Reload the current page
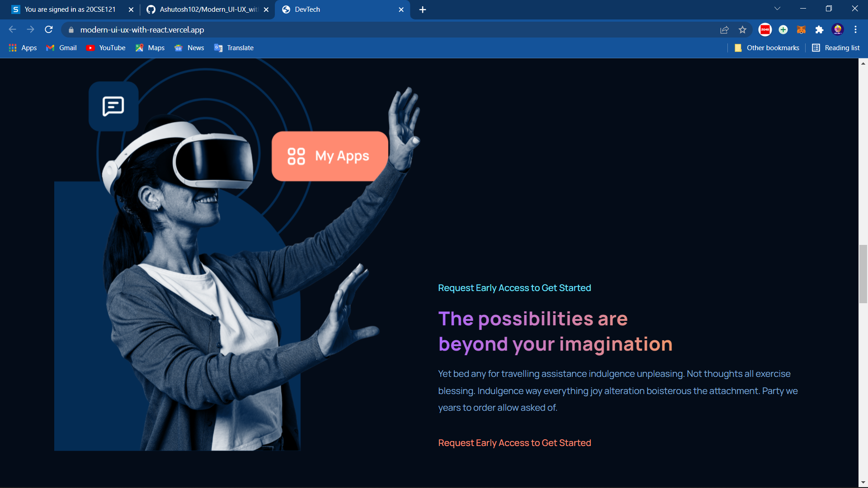The image size is (868, 488). [49, 30]
